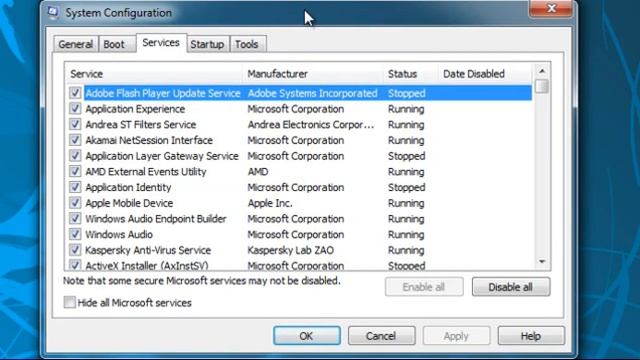Uncheck Application Experience service

(75, 109)
